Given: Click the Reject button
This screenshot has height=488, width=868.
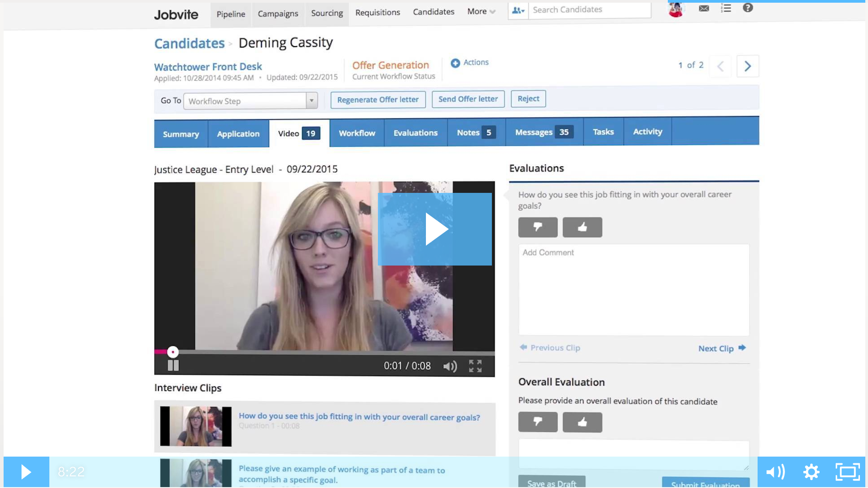Looking at the screenshot, I should tap(528, 99).
